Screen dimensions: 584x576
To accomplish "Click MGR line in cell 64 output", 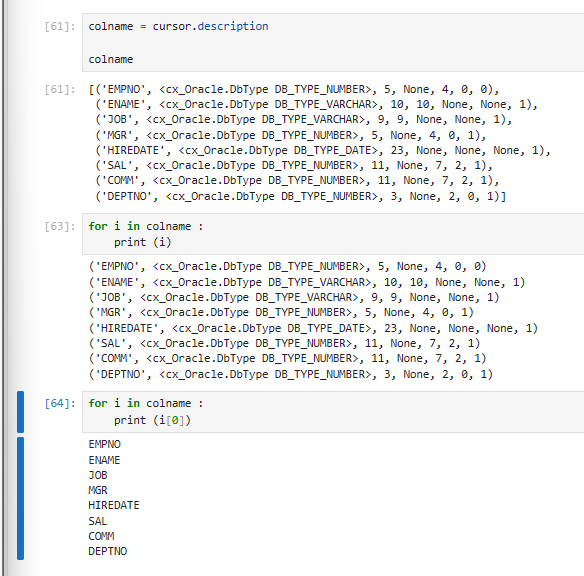I will (x=98, y=490).
